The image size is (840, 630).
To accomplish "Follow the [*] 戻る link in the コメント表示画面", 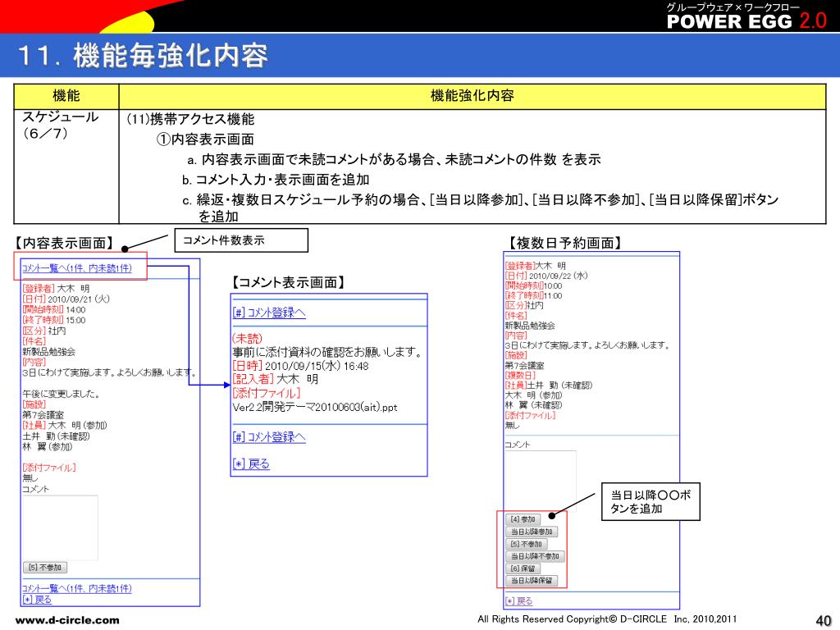I will point(251,464).
